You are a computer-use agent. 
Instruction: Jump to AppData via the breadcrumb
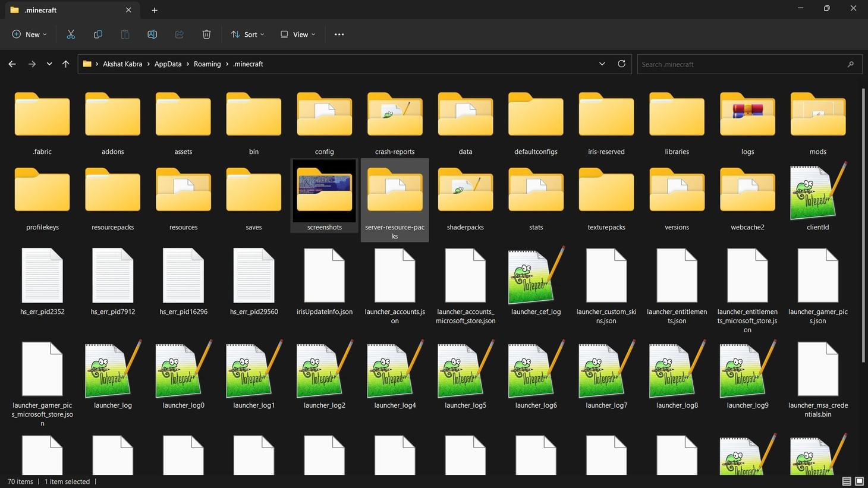[x=168, y=64]
